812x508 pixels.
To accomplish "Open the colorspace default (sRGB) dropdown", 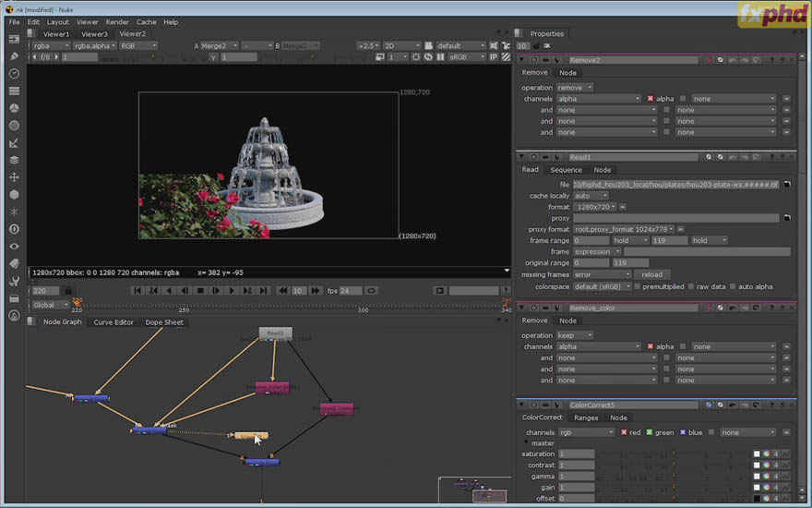I will [x=603, y=286].
